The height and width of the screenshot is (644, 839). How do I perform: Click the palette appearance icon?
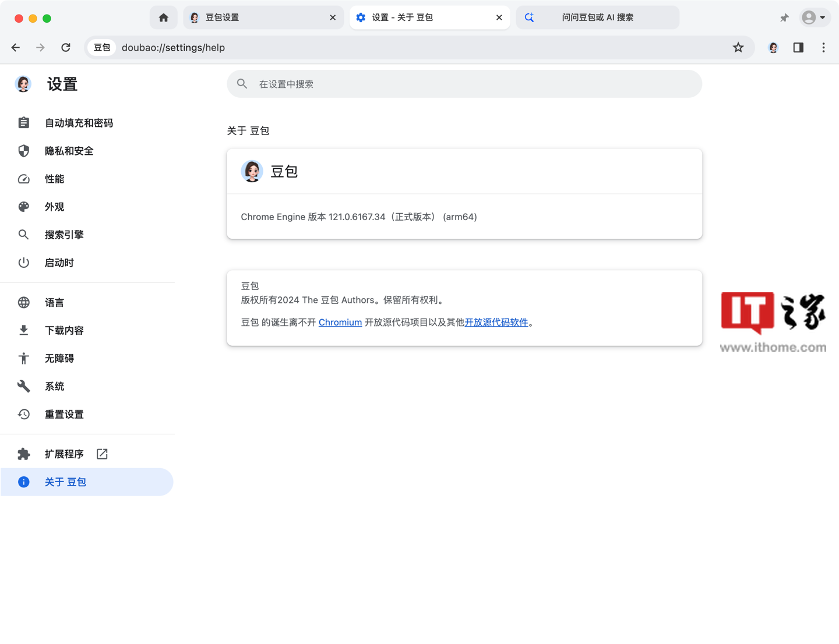point(23,207)
